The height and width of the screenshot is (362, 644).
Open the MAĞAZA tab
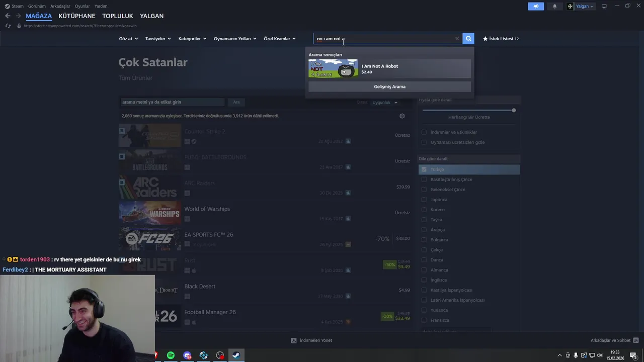pos(39,16)
